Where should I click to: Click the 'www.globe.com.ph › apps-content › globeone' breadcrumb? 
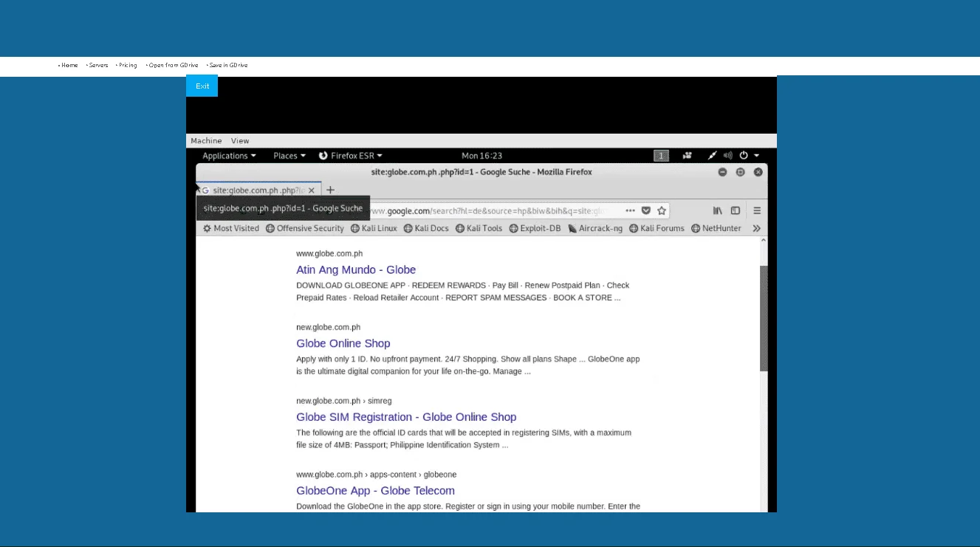[376, 475]
